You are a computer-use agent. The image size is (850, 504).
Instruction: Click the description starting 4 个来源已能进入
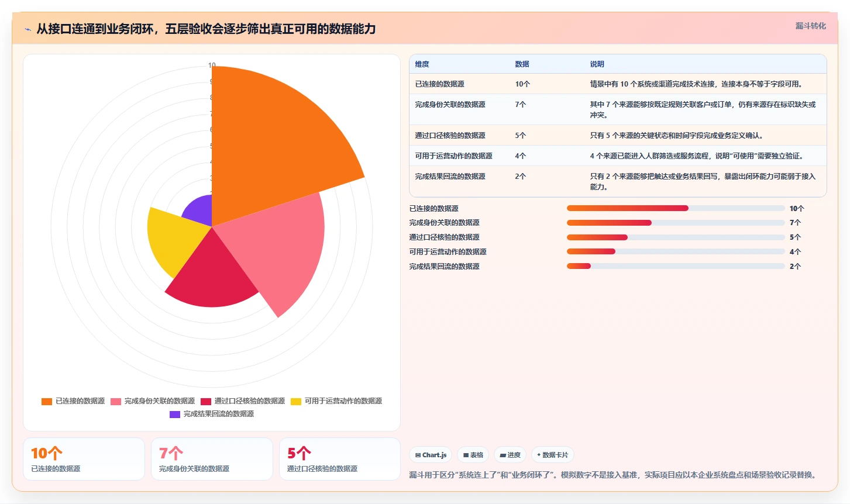[696, 156]
